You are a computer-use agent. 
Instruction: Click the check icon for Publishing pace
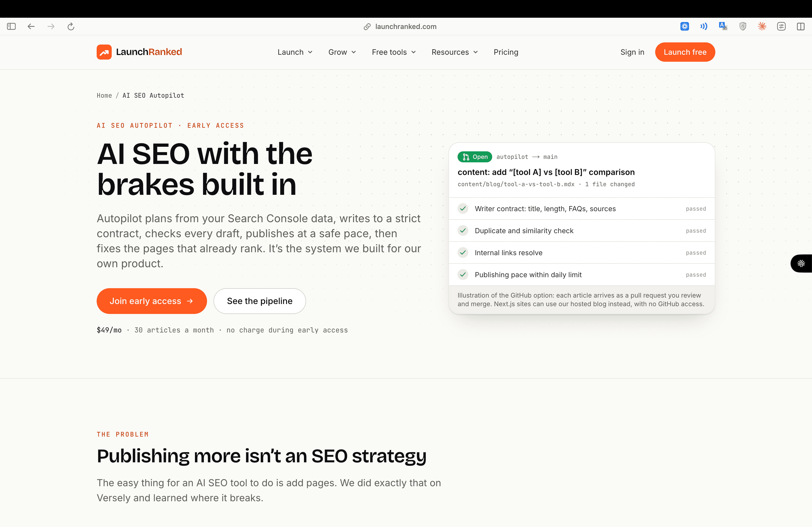[x=463, y=275]
